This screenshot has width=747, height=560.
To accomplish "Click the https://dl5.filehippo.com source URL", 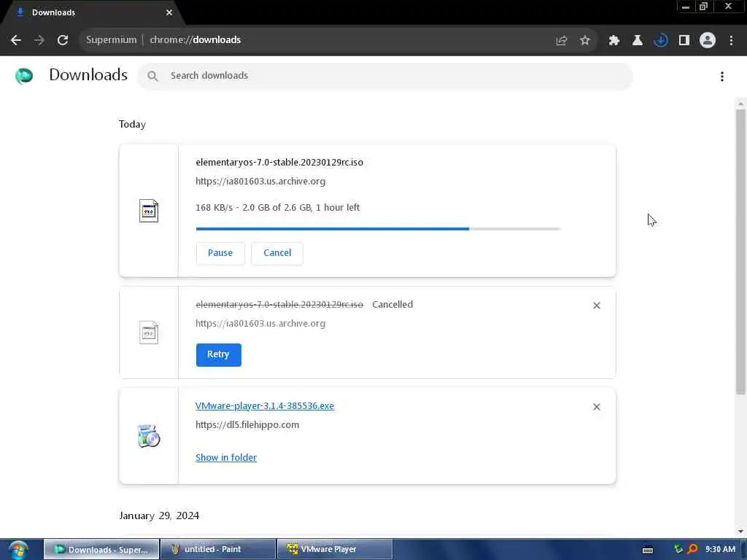I will pyautogui.click(x=247, y=425).
